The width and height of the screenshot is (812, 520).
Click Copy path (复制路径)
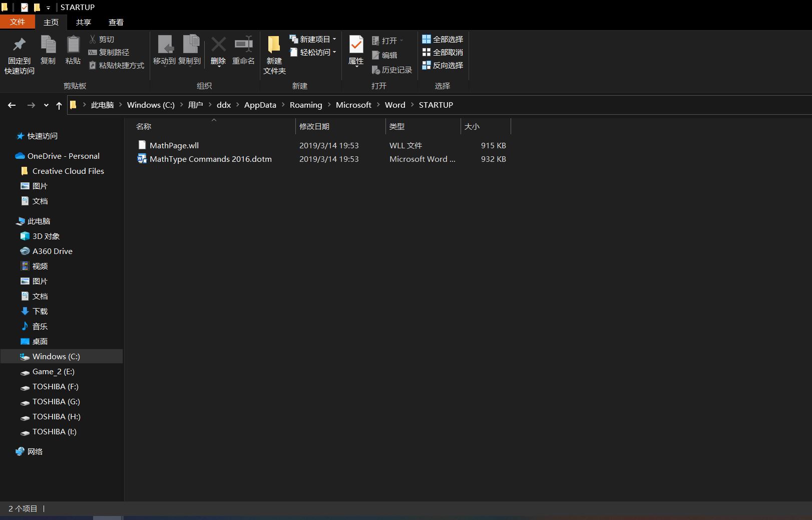pos(109,52)
